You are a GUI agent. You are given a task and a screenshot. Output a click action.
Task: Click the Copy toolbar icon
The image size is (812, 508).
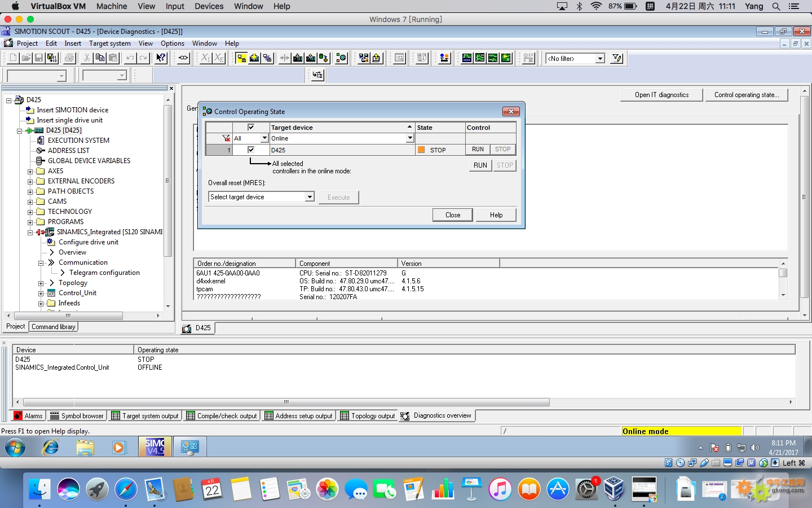[x=100, y=58]
